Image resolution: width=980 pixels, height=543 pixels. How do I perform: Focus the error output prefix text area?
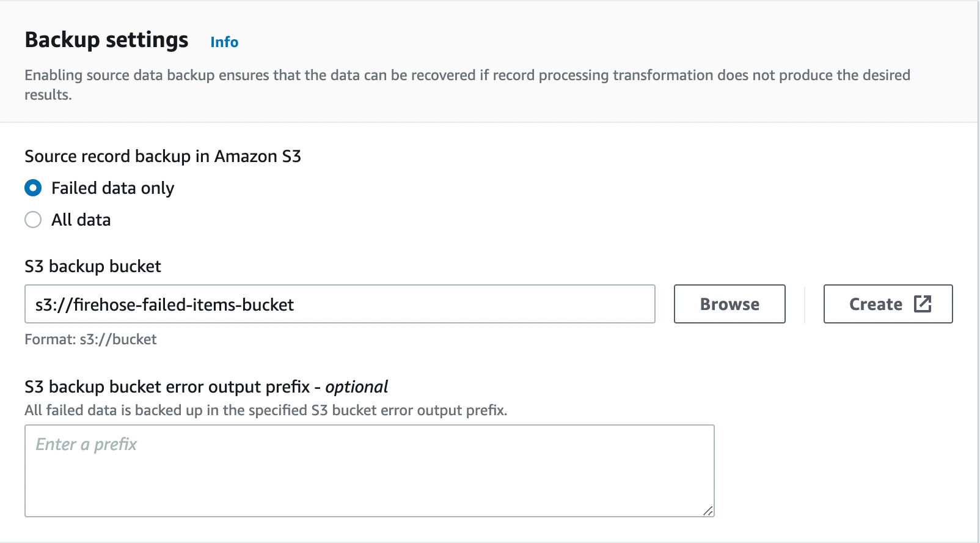point(369,470)
